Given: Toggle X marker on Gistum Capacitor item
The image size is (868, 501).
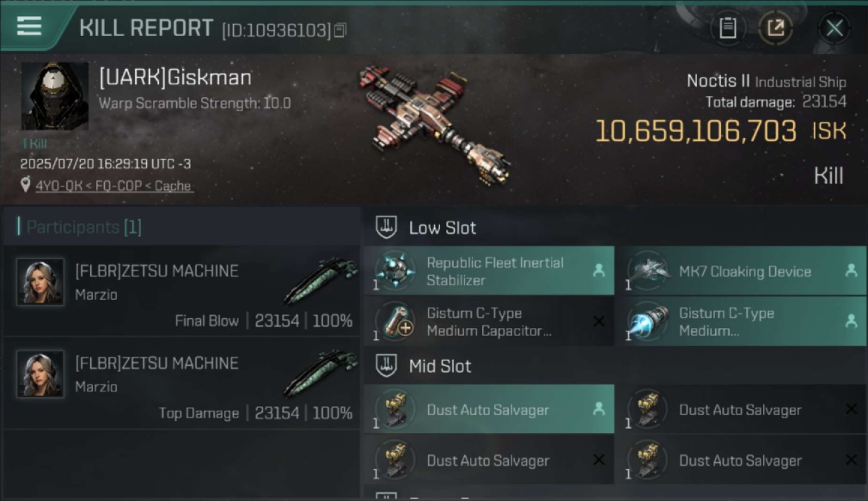Looking at the screenshot, I should [599, 322].
